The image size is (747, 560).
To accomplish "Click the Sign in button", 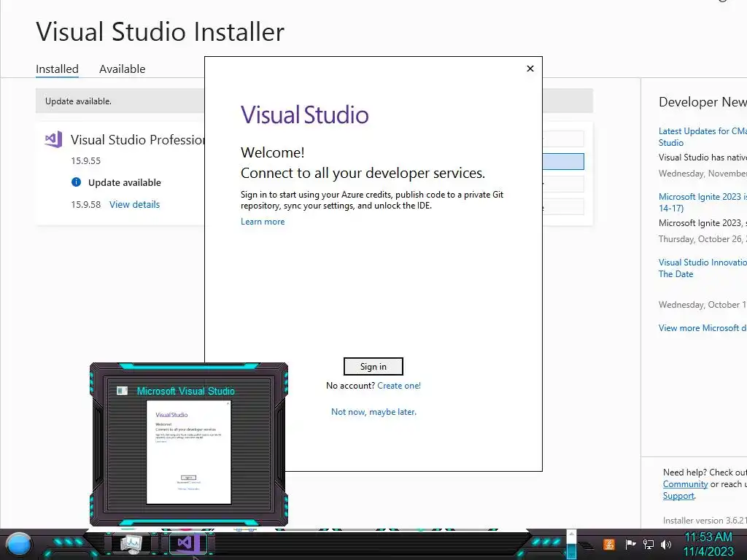I will coord(373,366).
